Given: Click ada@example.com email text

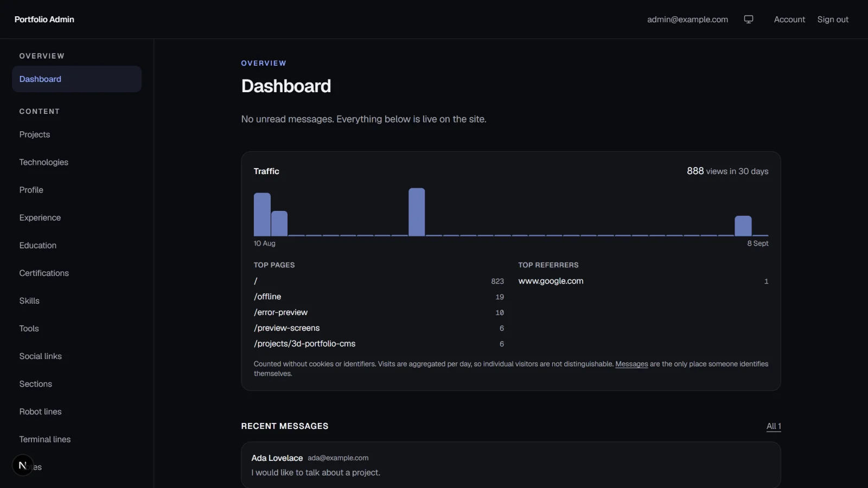Looking at the screenshot, I should tap(338, 458).
